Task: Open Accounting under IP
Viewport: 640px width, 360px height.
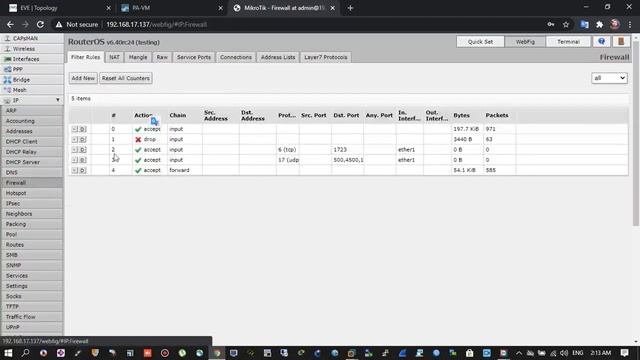Action: point(32,121)
